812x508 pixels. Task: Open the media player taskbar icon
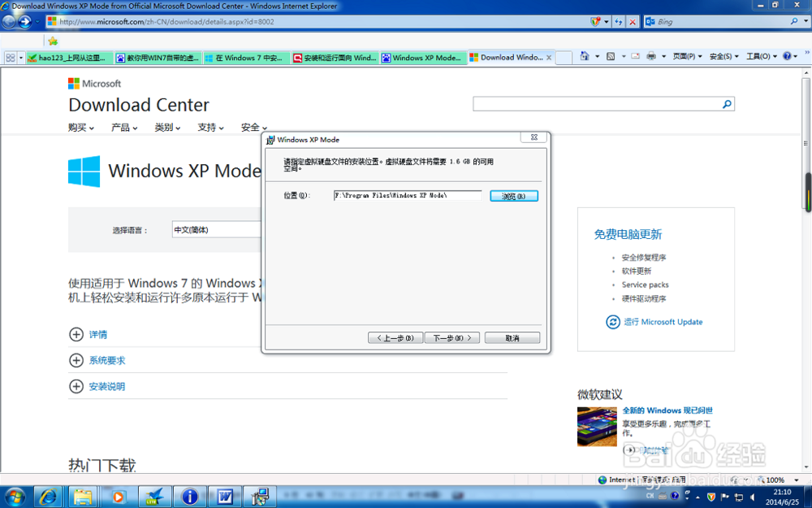point(119,497)
